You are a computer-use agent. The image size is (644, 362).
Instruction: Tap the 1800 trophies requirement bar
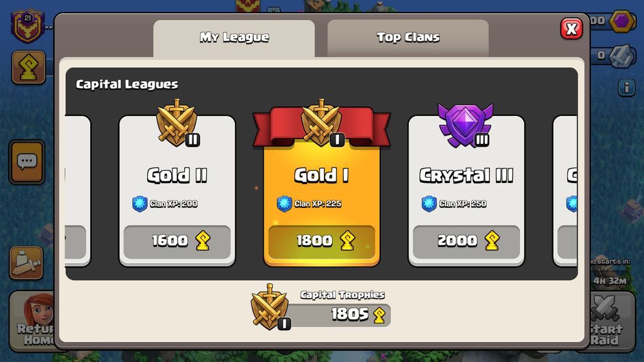(x=321, y=241)
